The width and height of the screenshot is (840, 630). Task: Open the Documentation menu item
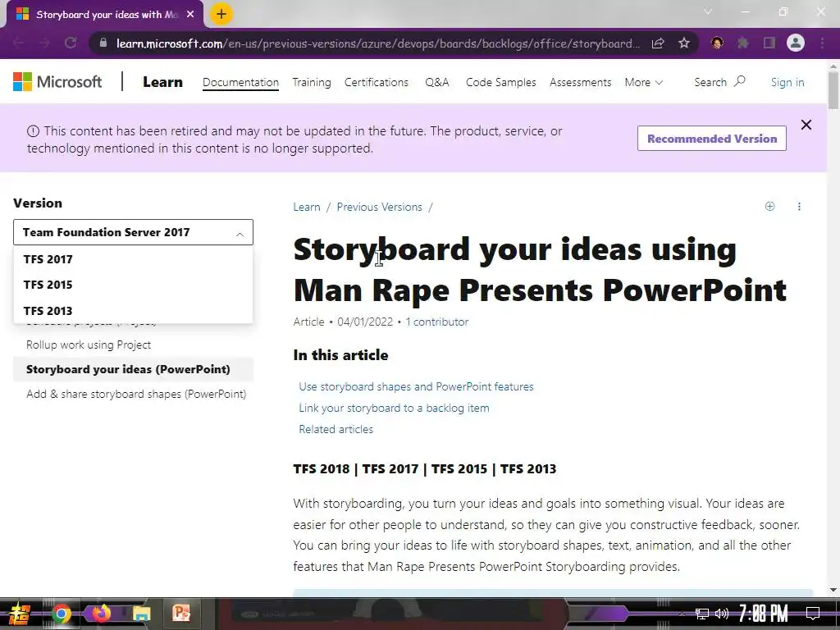240,82
